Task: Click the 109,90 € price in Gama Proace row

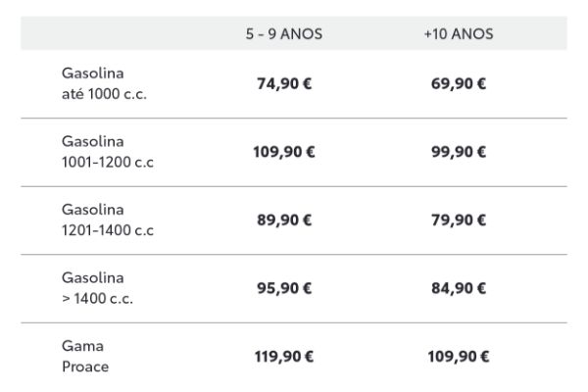Action: [x=459, y=357]
